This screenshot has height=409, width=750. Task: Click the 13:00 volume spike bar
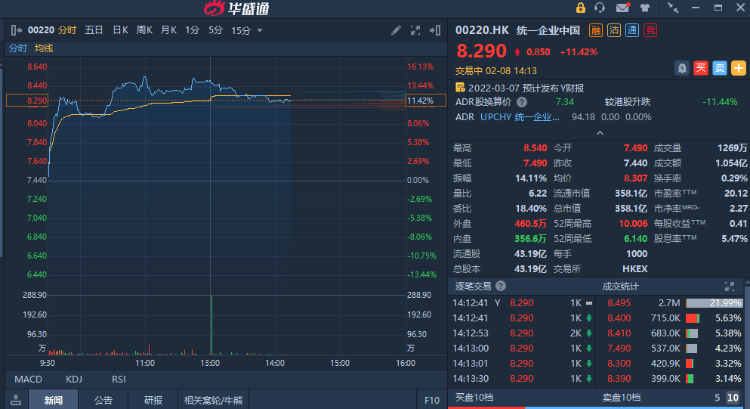(211, 325)
